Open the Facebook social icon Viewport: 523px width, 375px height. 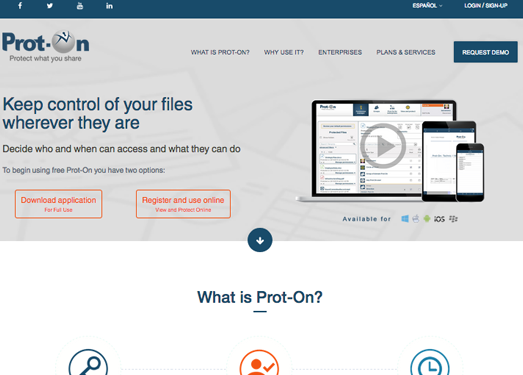click(20, 6)
